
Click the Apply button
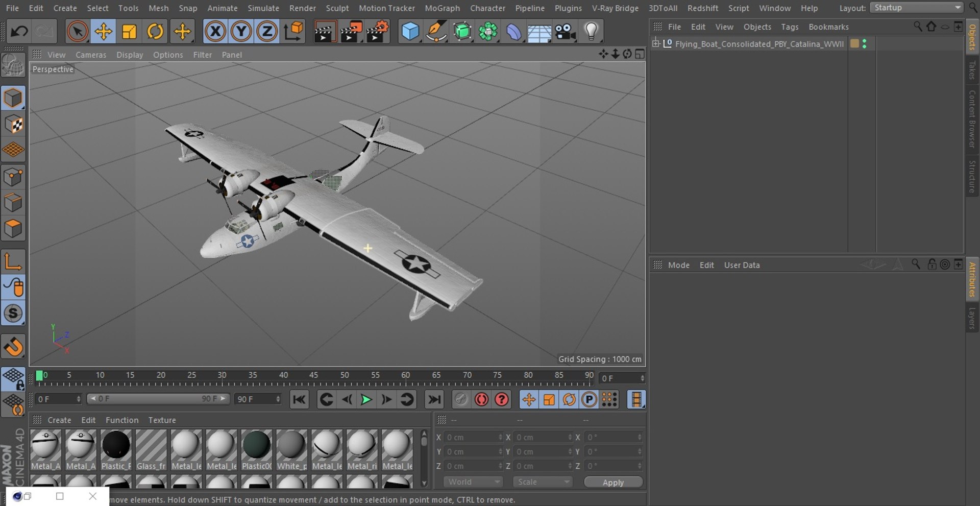point(613,483)
